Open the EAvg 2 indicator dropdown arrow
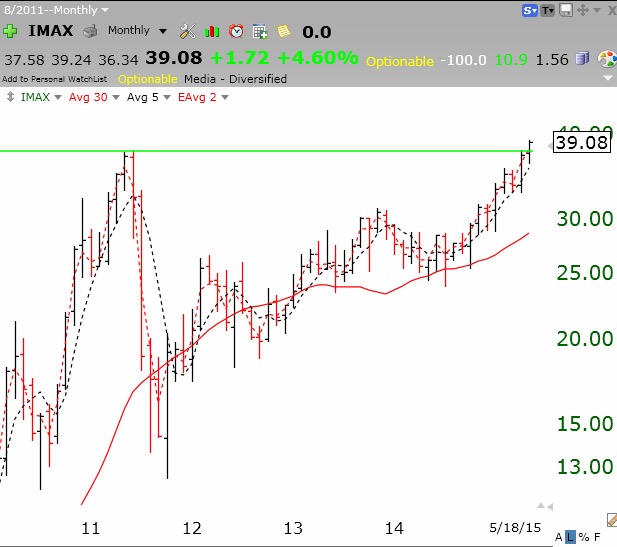Image resolution: width=617 pixels, height=547 pixels. [x=225, y=97]
